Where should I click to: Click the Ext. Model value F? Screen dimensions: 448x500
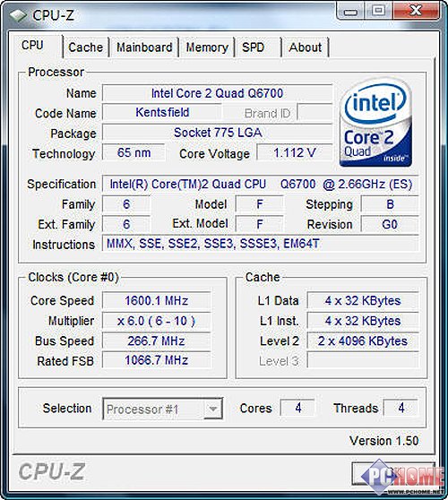[x=260, y=224]
